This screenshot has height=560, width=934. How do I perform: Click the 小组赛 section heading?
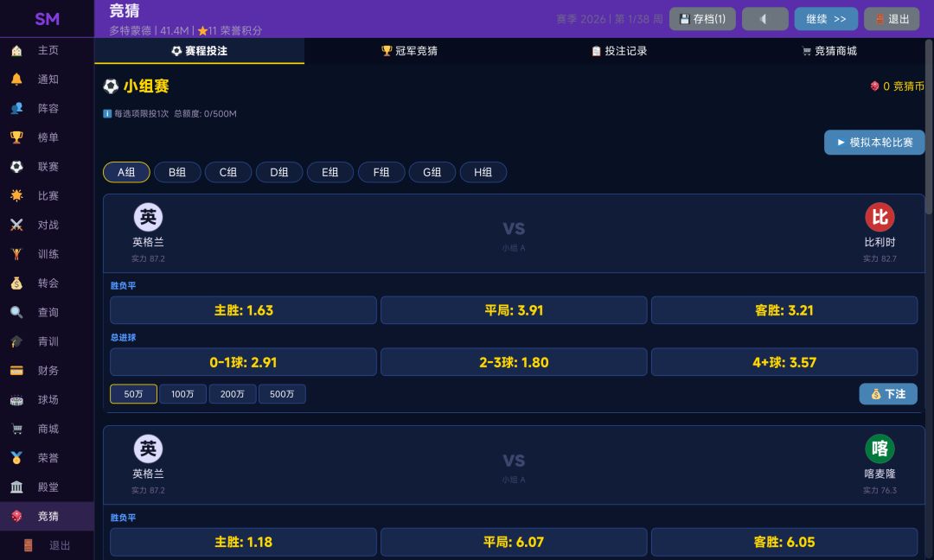coord(146,86)
